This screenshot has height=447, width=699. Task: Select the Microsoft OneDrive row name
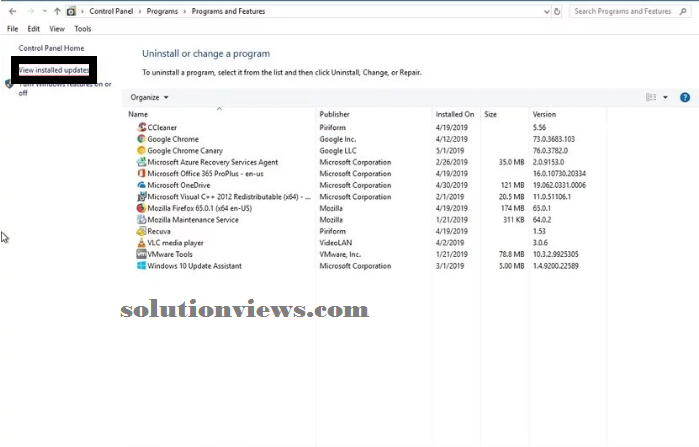(179, 185)
